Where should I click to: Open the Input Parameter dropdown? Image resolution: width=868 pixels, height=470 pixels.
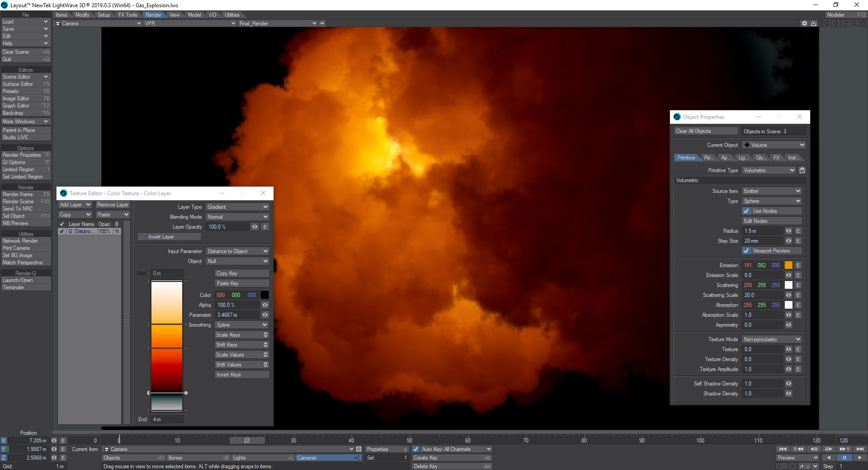click(x=237, y=251)
